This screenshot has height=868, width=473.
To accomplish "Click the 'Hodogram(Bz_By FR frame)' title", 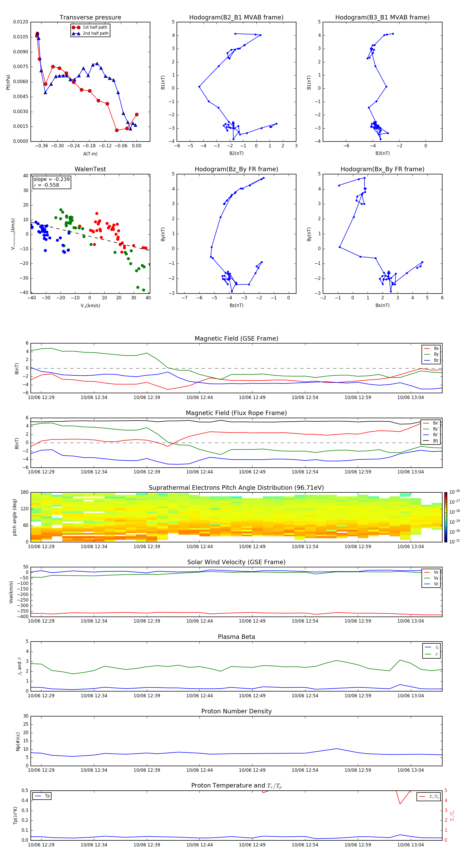I will tap(236, 169).
